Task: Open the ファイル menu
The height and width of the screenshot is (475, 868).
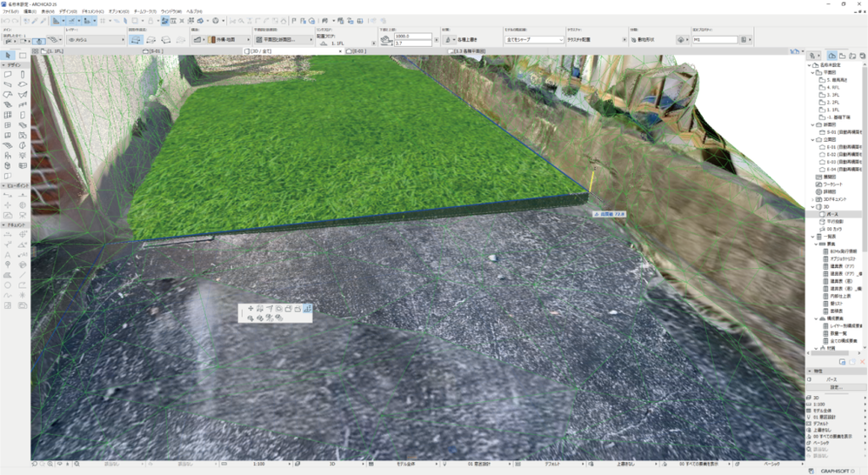Action: [x=10, y=11]
